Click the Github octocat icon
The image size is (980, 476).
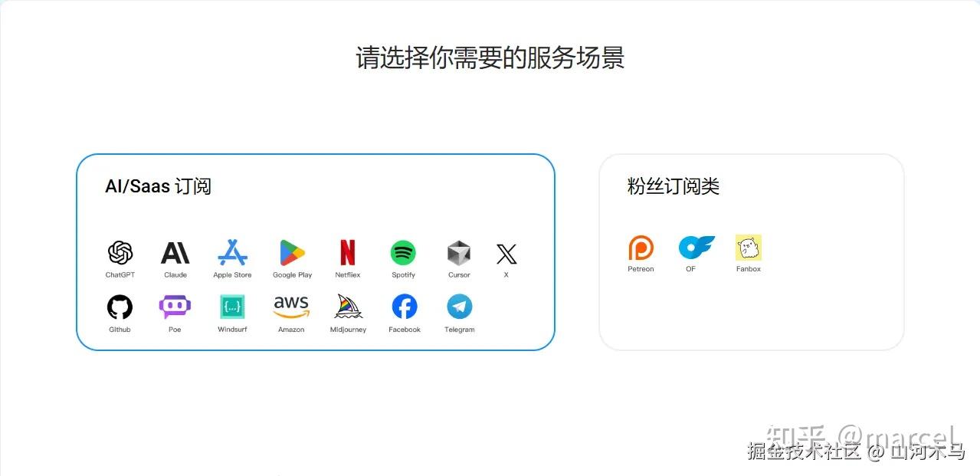(120, 307)
